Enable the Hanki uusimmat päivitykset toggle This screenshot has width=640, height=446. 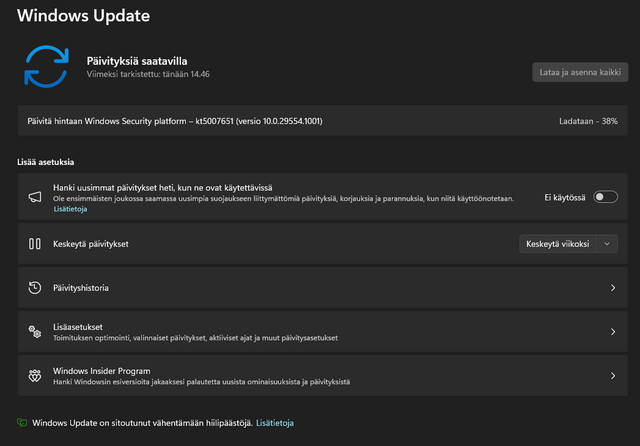tap(605, 197)
